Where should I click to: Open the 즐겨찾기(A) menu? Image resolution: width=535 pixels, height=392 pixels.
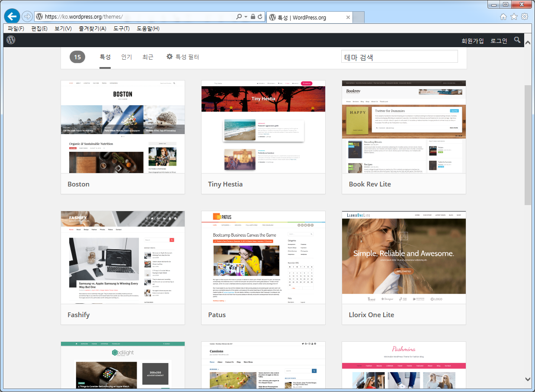pos(92,29)
